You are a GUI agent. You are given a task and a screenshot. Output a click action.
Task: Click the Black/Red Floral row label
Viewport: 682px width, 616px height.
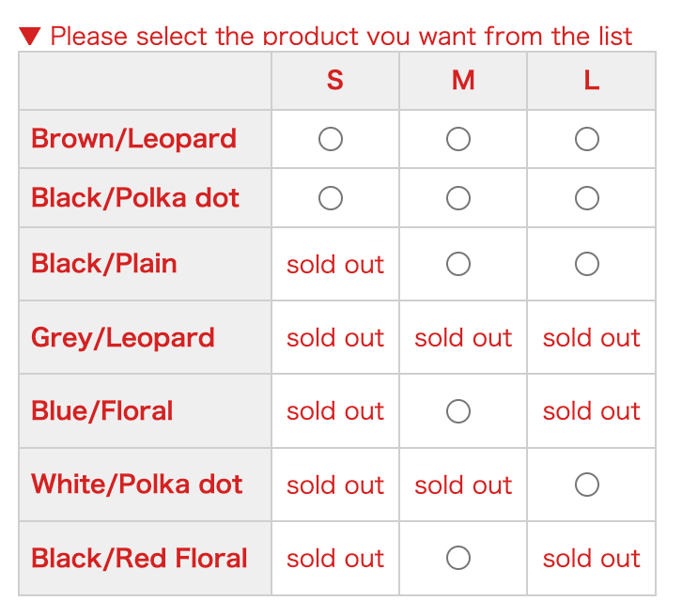tap(139, 558)
